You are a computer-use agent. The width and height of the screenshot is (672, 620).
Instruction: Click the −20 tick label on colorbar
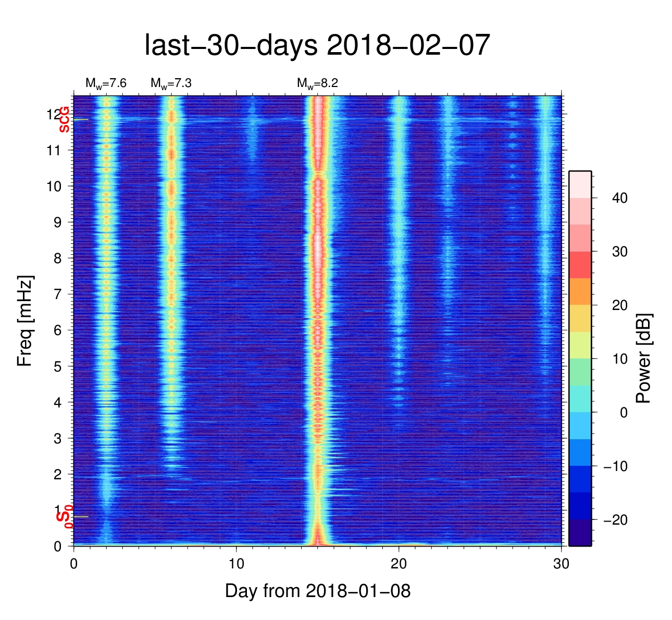click(615, 520)
